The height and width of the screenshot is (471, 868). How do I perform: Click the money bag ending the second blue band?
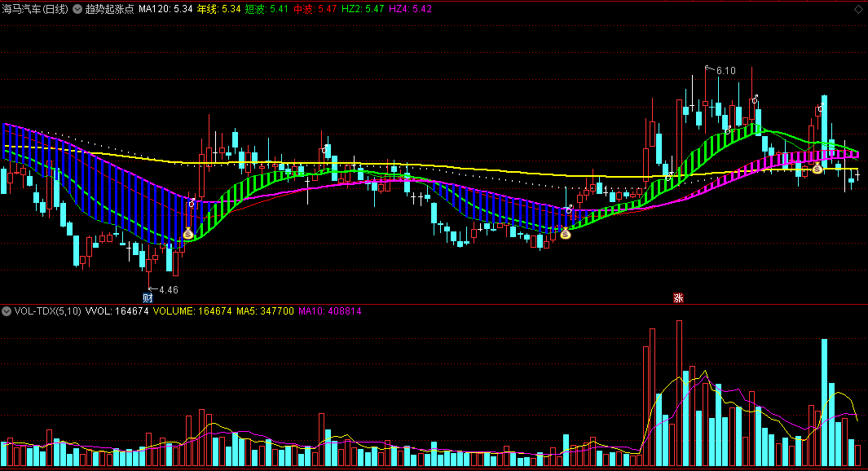565,234
